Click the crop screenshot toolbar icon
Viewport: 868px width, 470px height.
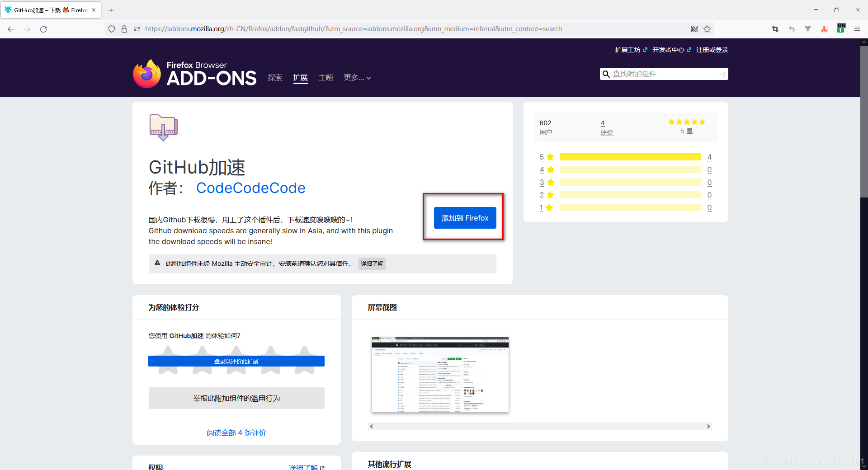pyautogui.click(x=775, y=29)
